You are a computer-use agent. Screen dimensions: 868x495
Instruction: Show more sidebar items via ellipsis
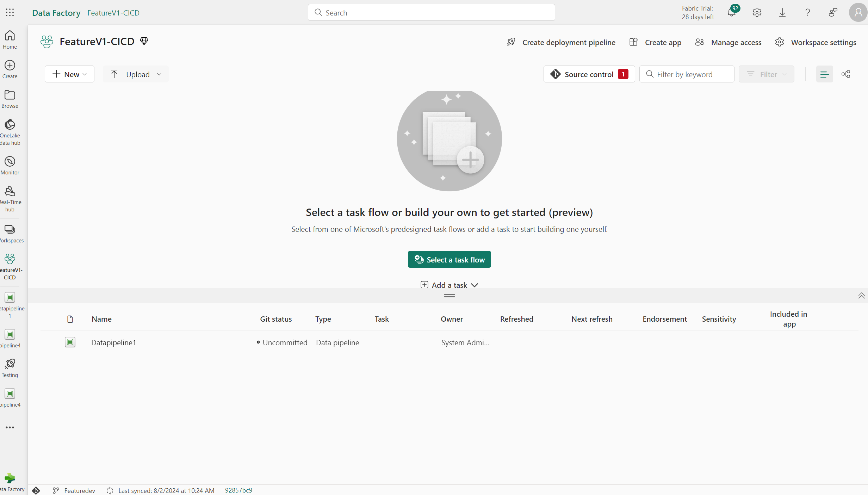click(10, 427)
